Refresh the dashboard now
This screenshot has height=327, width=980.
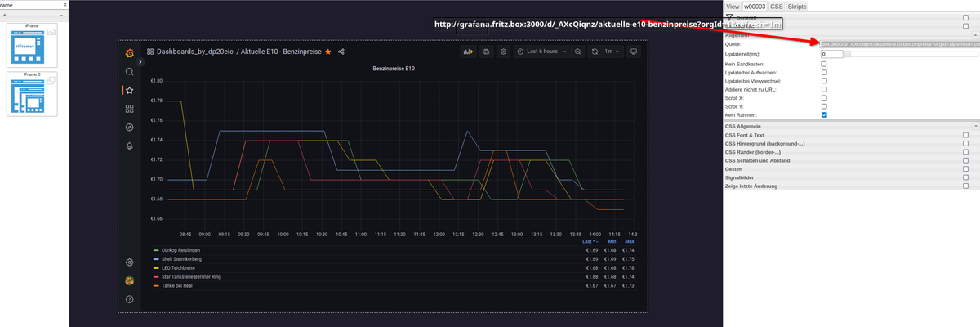[x=595, y=52]
